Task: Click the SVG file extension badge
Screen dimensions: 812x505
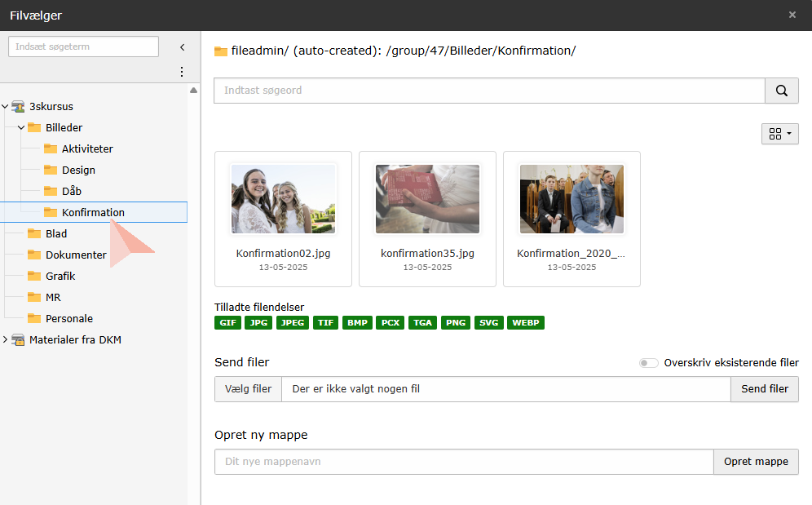Action: coord(489,323)
